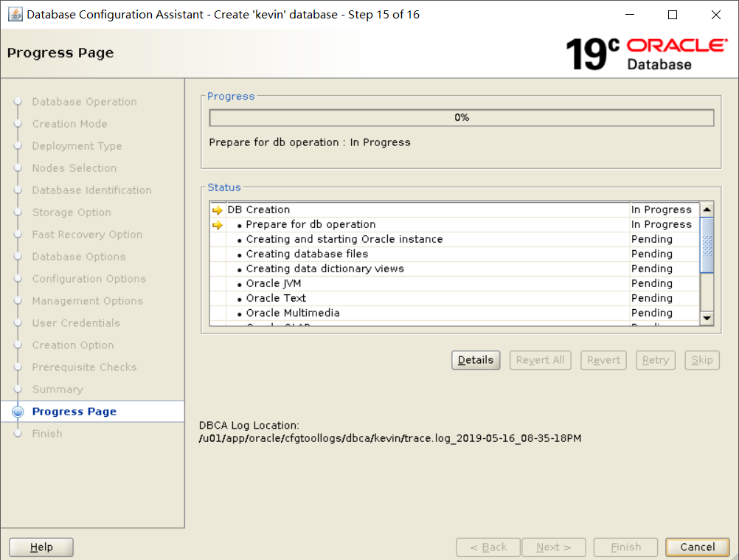Click the DBCA trace log path text
This screenshot has width=739, height=560.
point(390,438)
